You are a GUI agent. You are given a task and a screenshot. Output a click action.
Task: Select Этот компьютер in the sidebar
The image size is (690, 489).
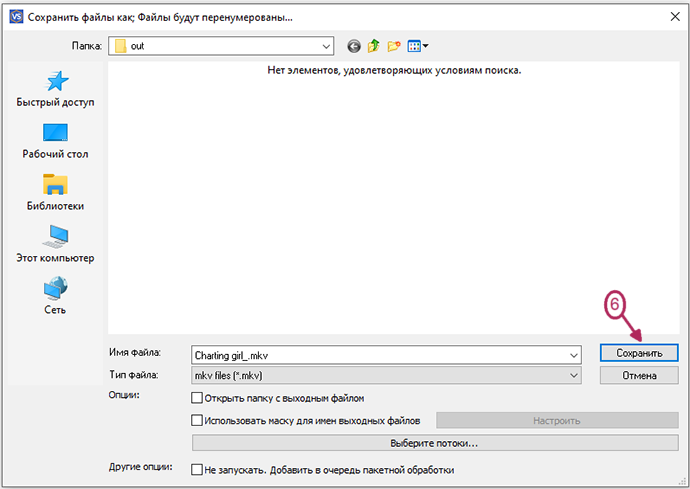coord(55,245)
